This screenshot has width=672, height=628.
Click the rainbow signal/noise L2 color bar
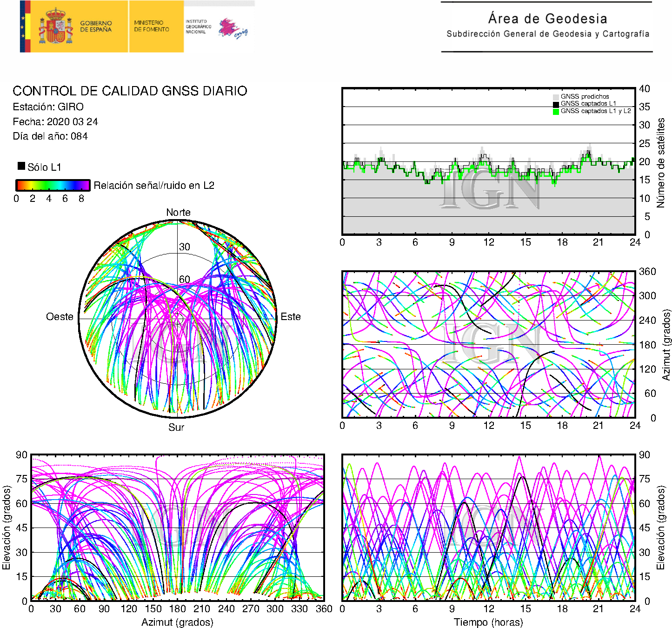pos(53,185)
